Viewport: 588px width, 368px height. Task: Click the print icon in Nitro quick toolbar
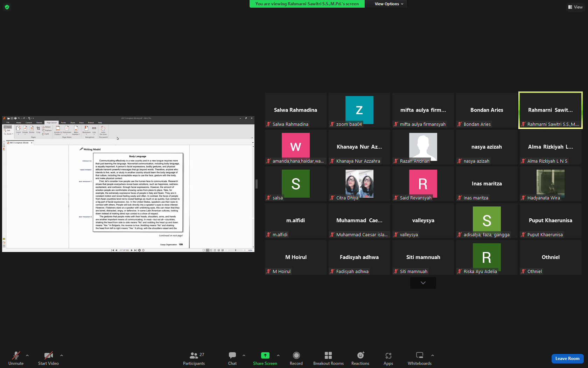click(x=15, y=118)
